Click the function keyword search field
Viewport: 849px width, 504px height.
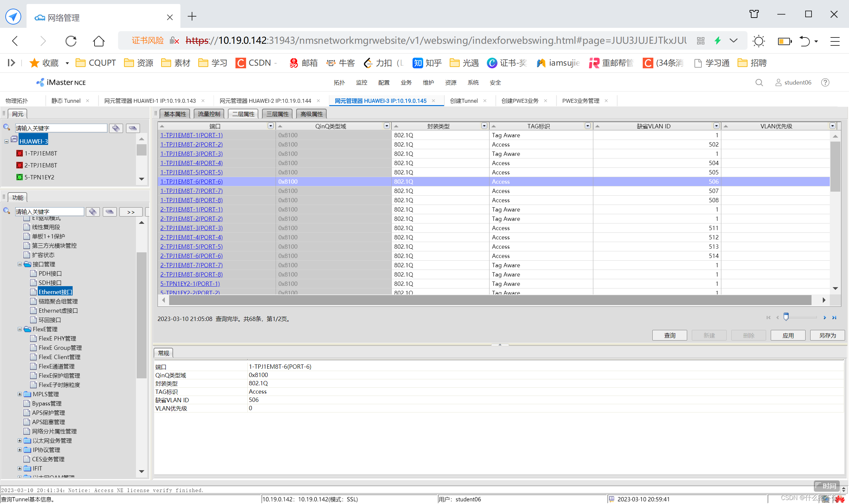pos(49,212)
